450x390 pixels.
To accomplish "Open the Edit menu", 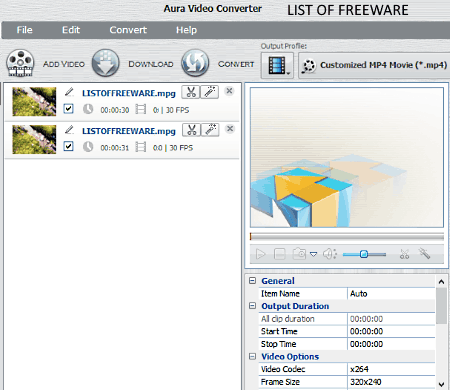I will point(71,30).
